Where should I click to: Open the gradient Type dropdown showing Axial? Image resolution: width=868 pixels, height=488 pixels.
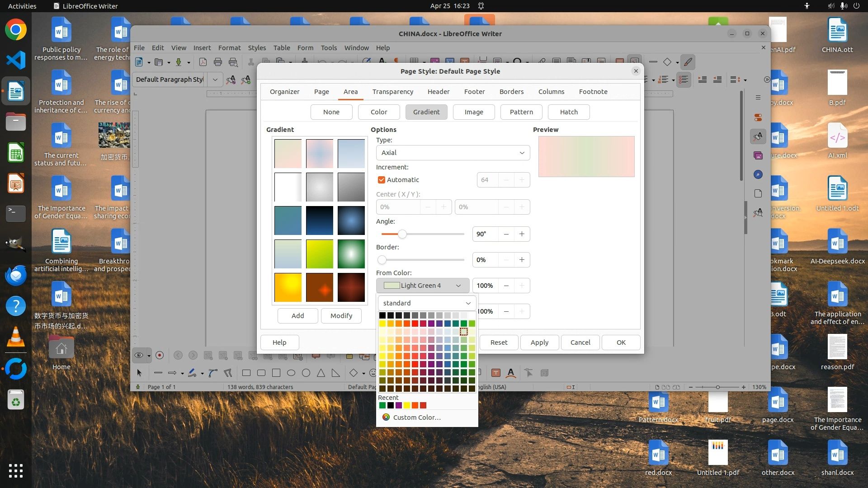click(x=453, y=153)
